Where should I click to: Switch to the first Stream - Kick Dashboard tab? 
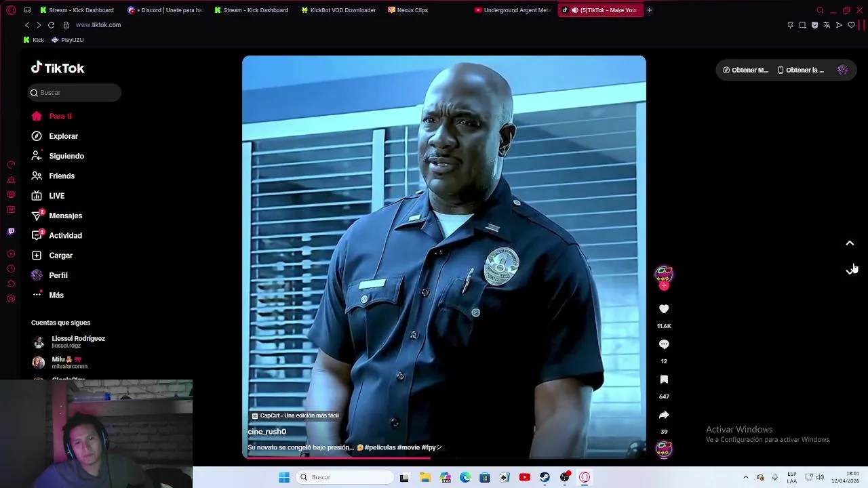click(77, 10)
